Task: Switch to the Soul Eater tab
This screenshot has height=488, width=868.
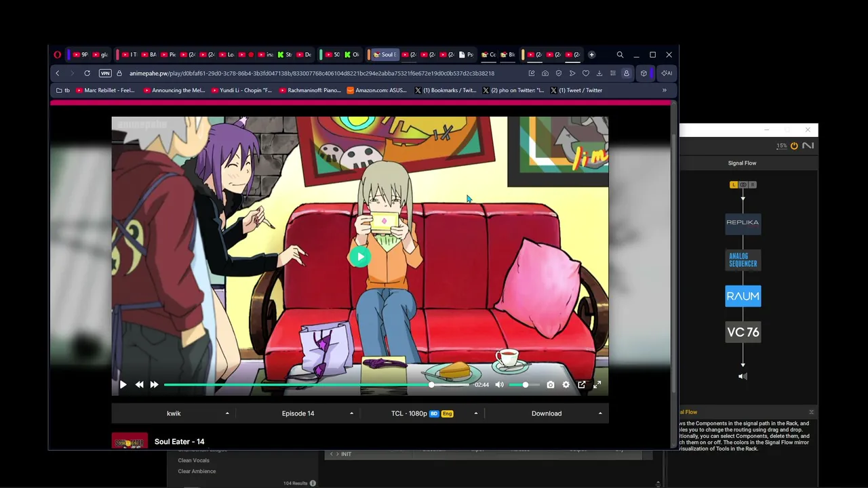Action: [384, 55]
